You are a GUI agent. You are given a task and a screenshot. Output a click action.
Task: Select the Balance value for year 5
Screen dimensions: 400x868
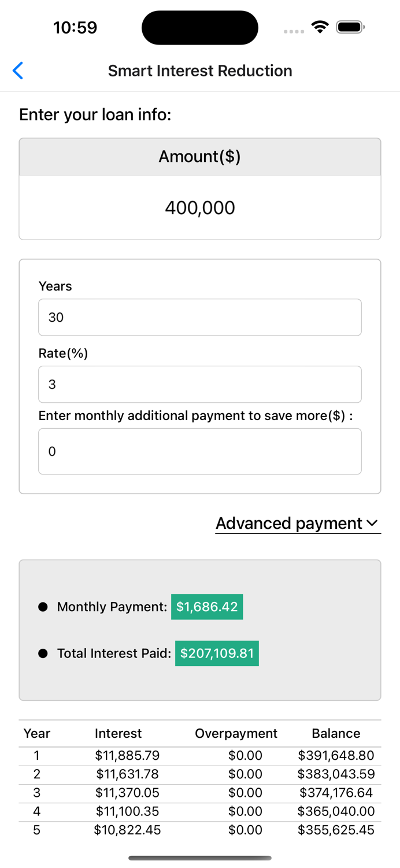336,830
